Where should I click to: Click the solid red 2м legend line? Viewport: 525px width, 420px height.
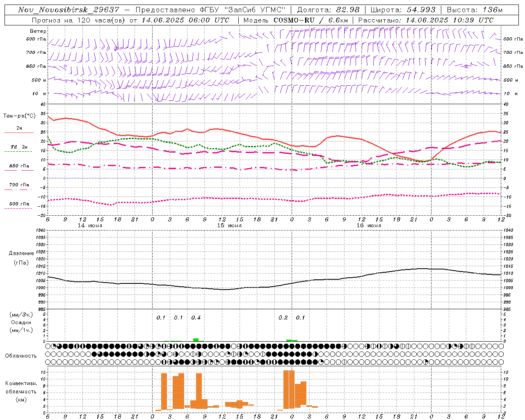(19, 133)
